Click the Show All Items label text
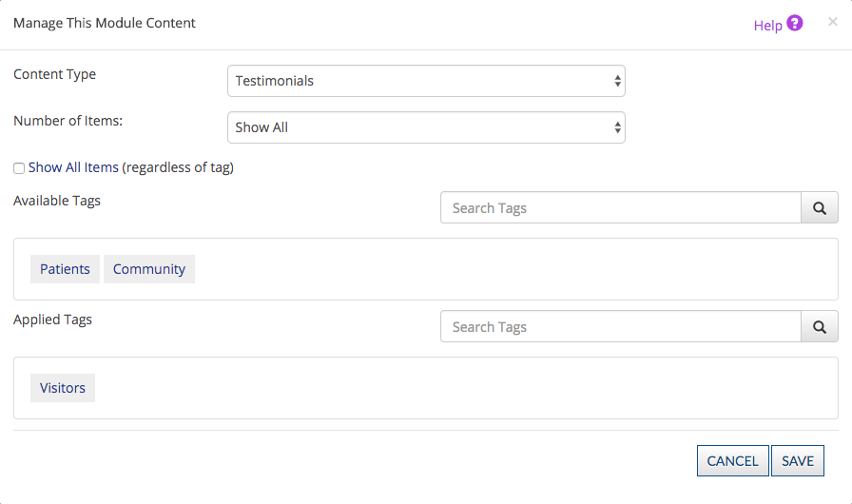The width and height of the screenshot is (852, 504). coord(73,167)
